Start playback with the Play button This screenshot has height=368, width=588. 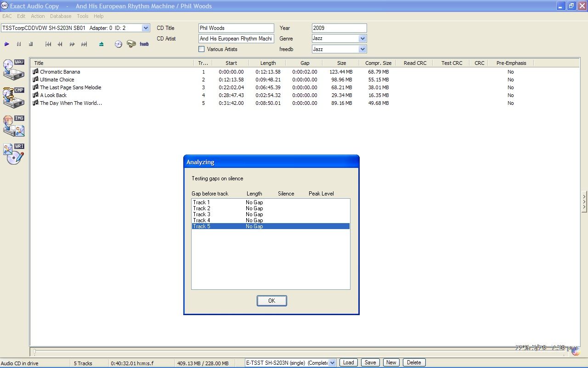pyautogui.click(x=7, y=44)
